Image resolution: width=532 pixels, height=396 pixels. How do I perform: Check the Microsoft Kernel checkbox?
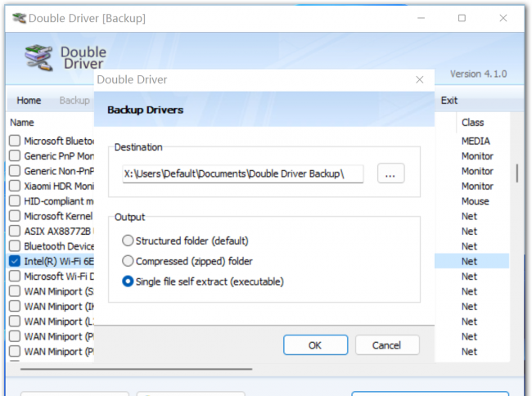(x=15, y=216)
